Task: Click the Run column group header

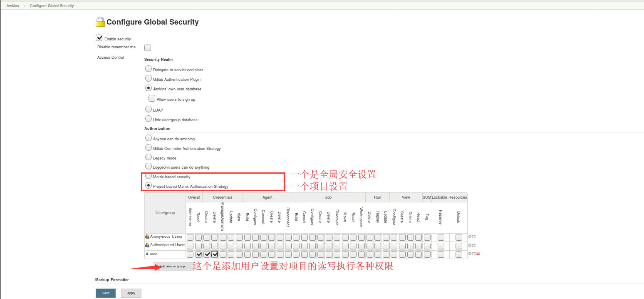Action: [x=377, y=197]
